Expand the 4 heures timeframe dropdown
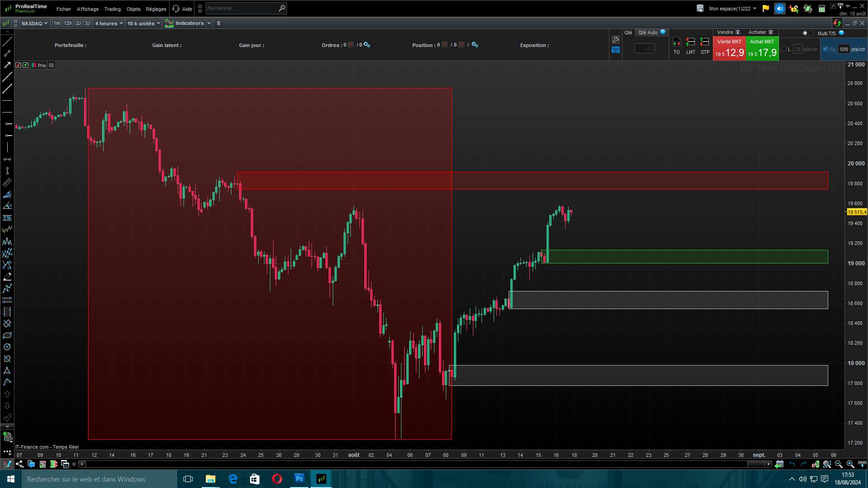 coord(109,23)
